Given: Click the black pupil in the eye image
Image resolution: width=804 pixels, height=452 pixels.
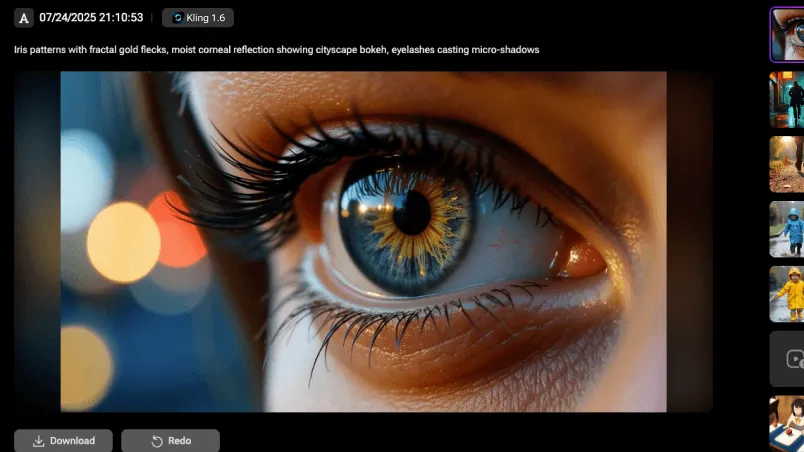Looking at the screenshot, I should pyautogui.click(x=411, y=212).
